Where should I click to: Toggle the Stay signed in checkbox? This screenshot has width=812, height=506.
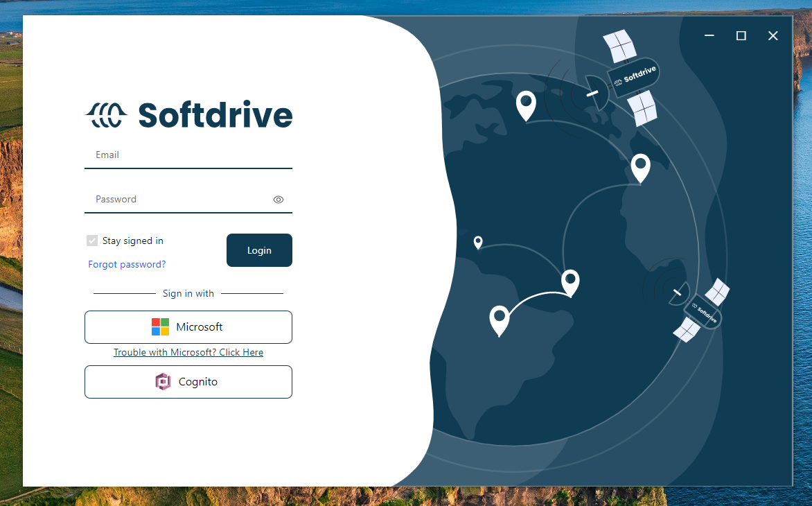(92, 241)
